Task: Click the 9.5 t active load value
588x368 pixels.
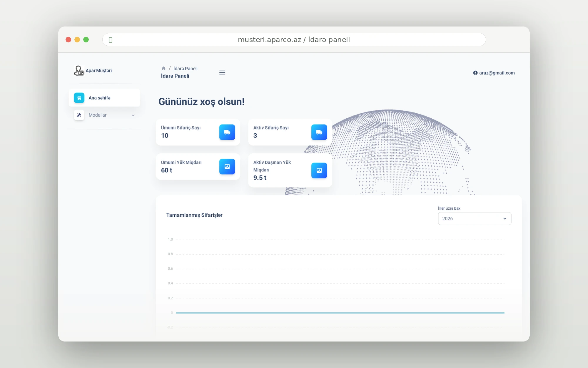Action: (x=260, y=178)
